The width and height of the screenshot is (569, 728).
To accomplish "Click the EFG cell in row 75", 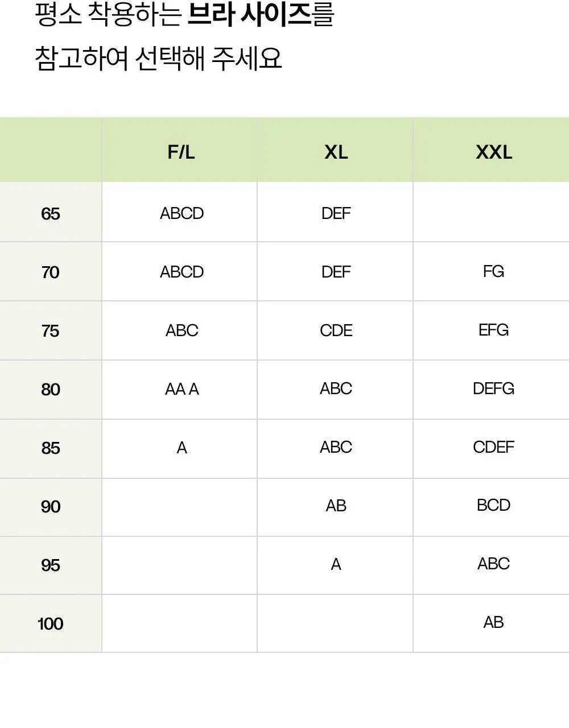I will pos(493,330).
